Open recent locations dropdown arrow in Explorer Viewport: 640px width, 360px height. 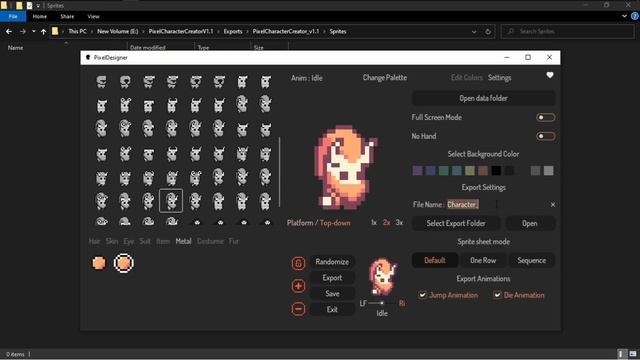[x=33, y=31]
